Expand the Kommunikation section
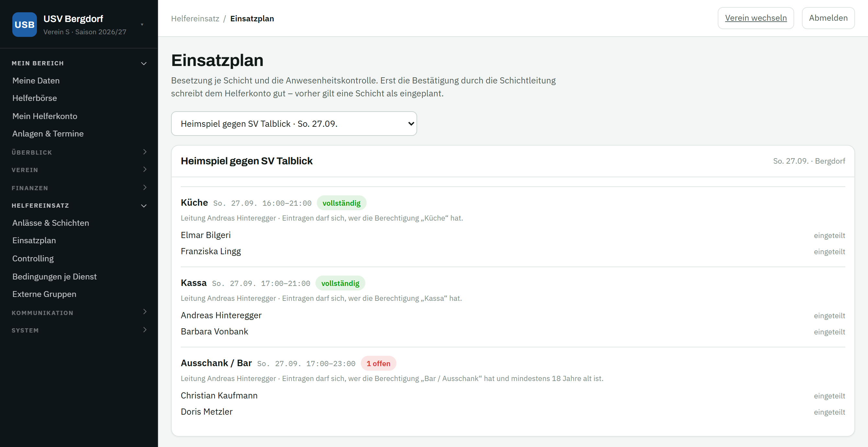The height and width of the screenshot is (447, 868). pos(145,312)
